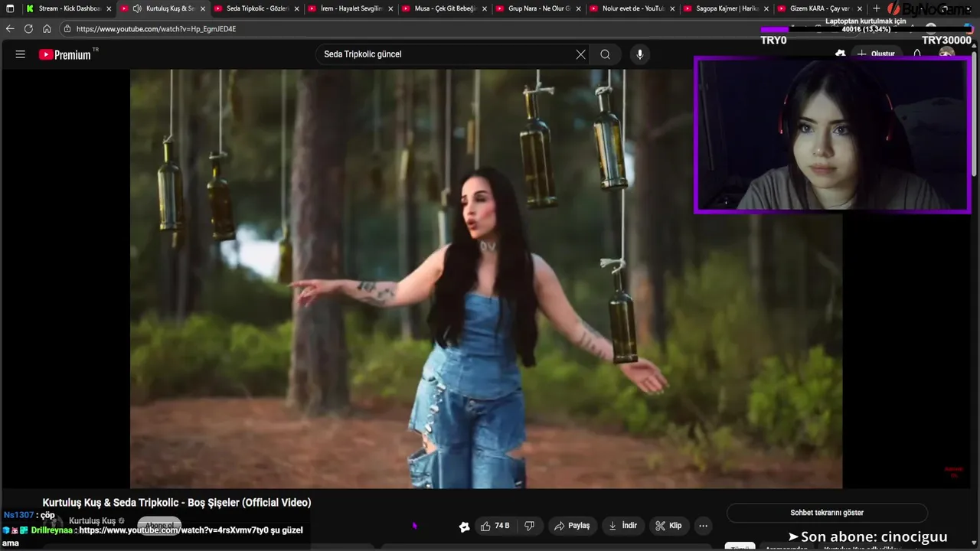Viewport: 980px width, 551px height.
Task: Open the YouTube notifications bell
Action: [x=917, y=54]
